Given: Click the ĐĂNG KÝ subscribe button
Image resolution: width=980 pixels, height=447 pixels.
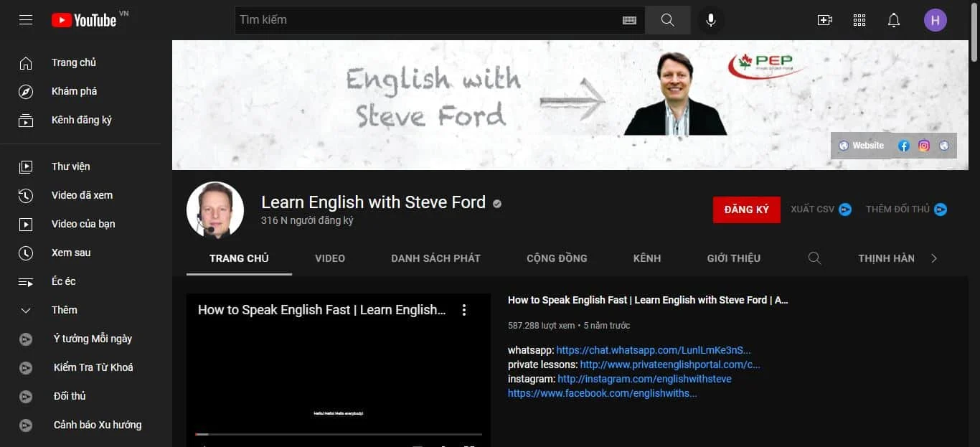Looking at the screenshot, I should tap(747, 210).
